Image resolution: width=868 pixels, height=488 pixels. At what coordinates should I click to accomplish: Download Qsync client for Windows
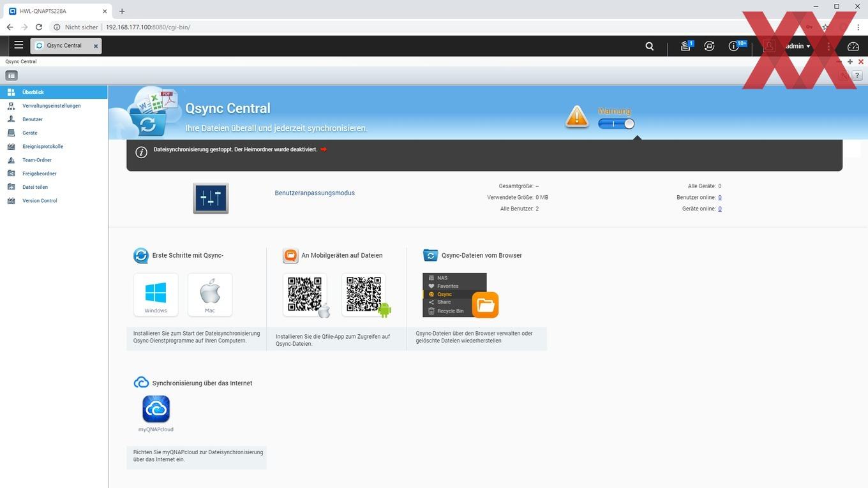(156, 295)
